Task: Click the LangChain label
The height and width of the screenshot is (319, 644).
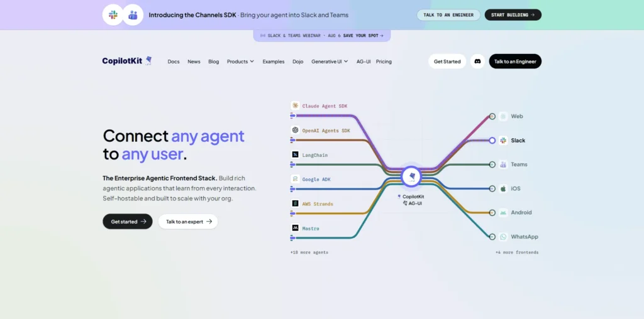Action: (x=315, y=155)
